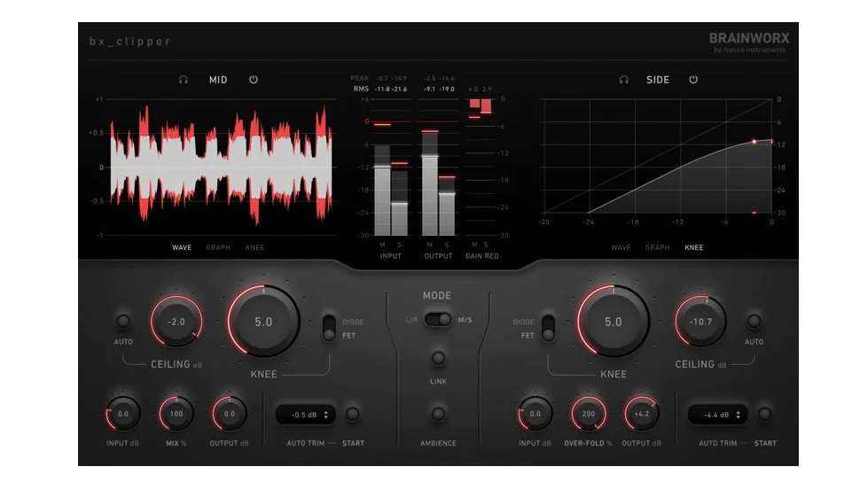The image size is (868, 490).
Task: Flip the MID DIODE/FET switch
Action: click(329, 328)
